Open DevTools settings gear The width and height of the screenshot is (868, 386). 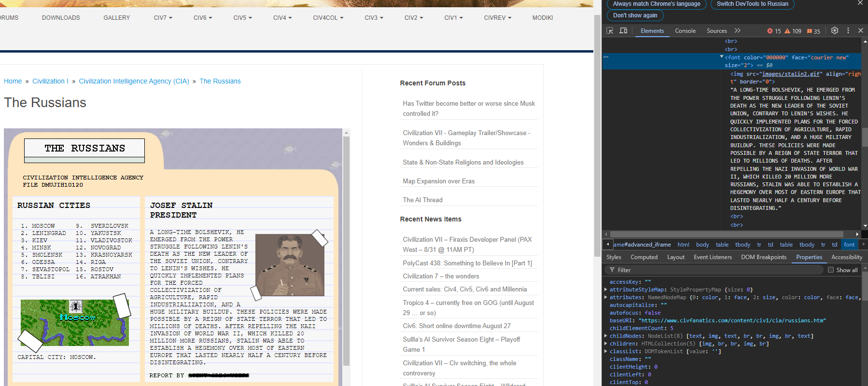[x=835, y=30]
